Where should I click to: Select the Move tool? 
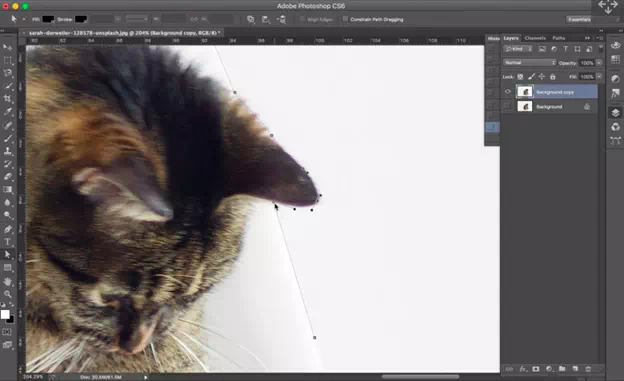click(8, 47)
